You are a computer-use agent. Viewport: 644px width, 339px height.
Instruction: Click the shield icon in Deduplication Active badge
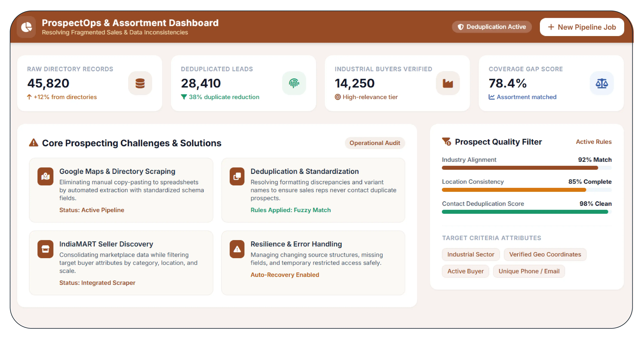(461, 27)
